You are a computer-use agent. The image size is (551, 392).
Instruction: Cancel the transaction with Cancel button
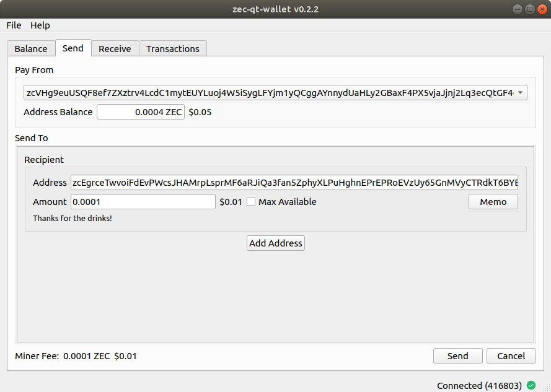click(511, 355)
